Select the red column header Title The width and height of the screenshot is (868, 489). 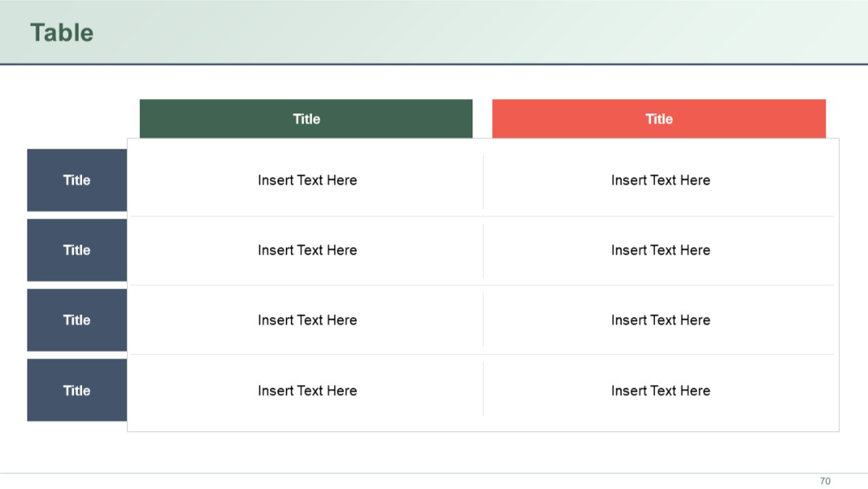659,118
